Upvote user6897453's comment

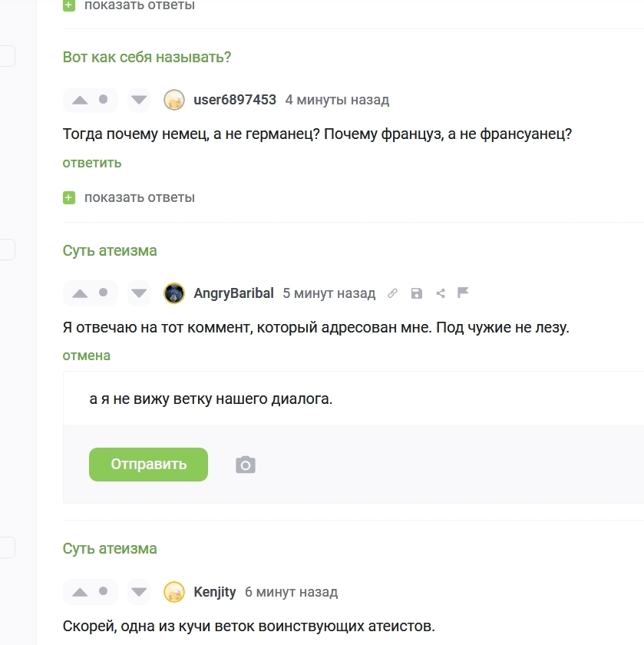[x=80, y=100]
